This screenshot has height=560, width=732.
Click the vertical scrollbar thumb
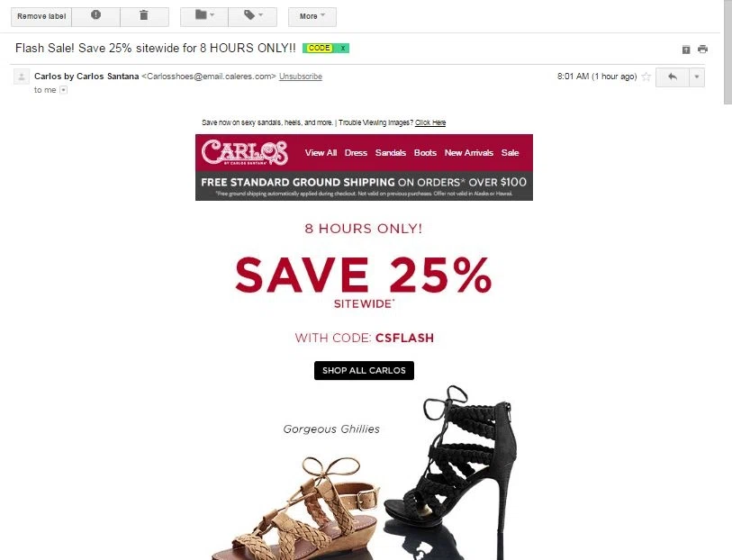[x=727, y=51]
